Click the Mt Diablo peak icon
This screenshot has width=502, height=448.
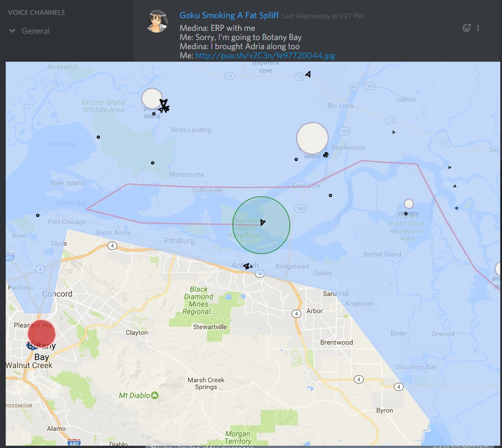pyautogui.click(x=155, y=395)
